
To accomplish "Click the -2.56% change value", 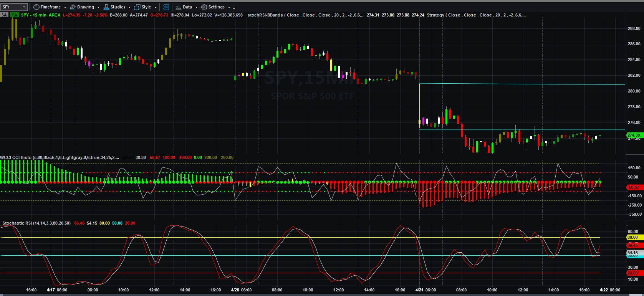I will click(x=101, y=15).
